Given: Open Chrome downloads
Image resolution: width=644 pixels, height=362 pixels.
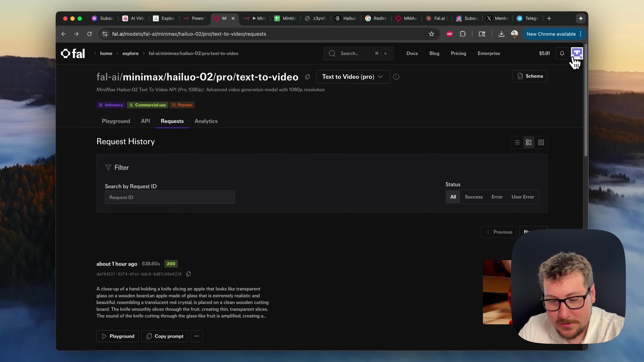Looking at the screenshot, I should click(x=501, y=34).
